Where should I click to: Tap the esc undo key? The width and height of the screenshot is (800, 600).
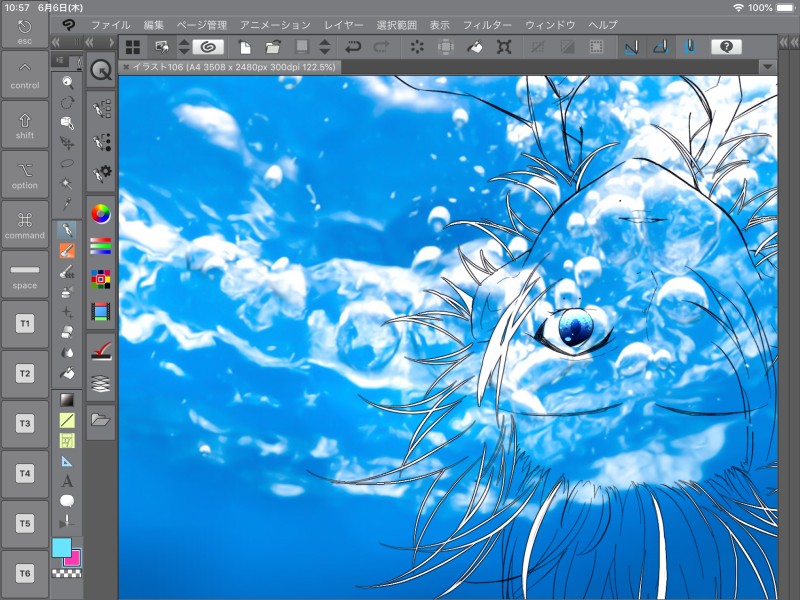24,31
